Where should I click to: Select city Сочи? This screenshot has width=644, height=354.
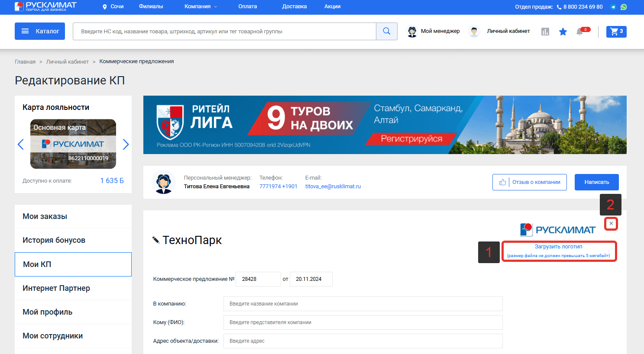(x=117, y=6)
